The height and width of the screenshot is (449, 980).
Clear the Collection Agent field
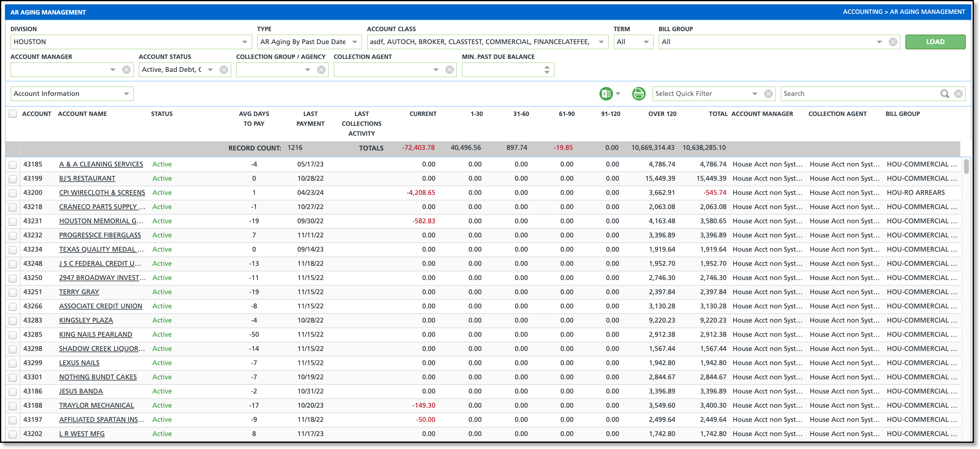[x=449, y=70]
